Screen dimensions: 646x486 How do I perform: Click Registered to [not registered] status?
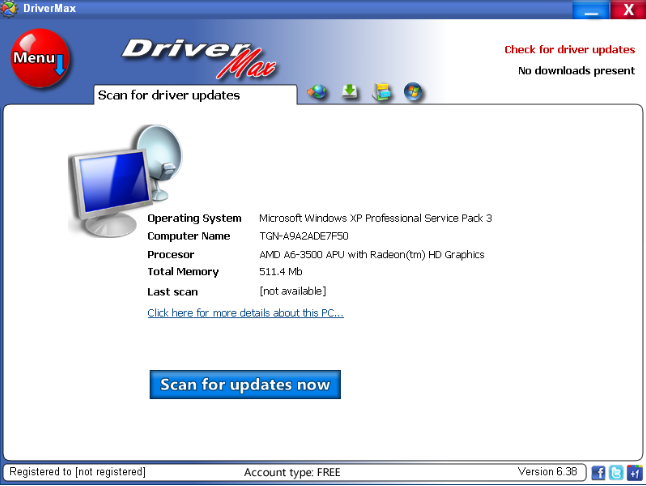(x=77, y=472)
